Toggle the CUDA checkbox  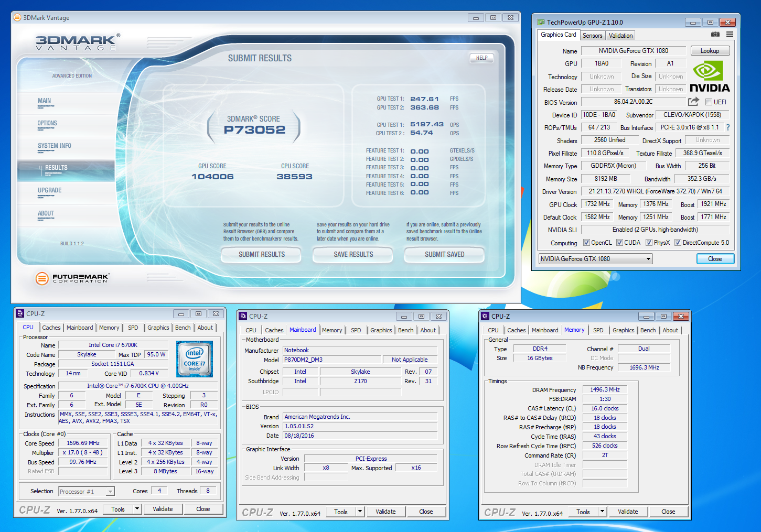tap(619, 243)
